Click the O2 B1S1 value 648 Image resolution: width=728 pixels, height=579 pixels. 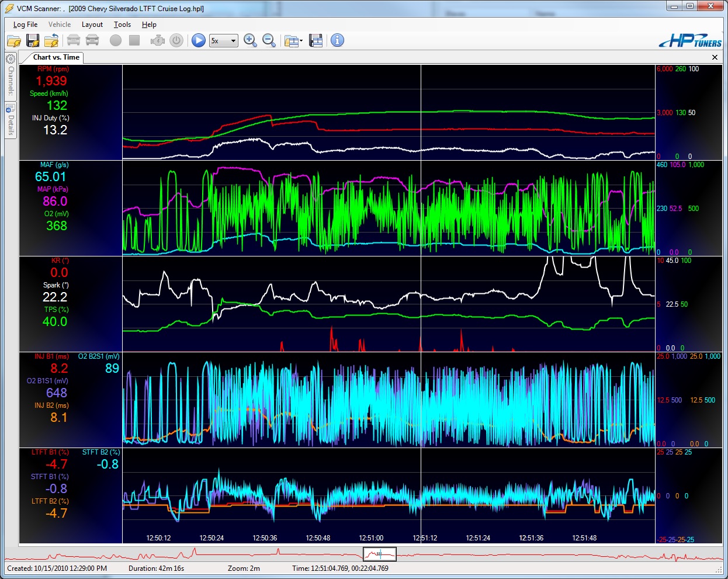pyautogui.click(x=57, y=393)
